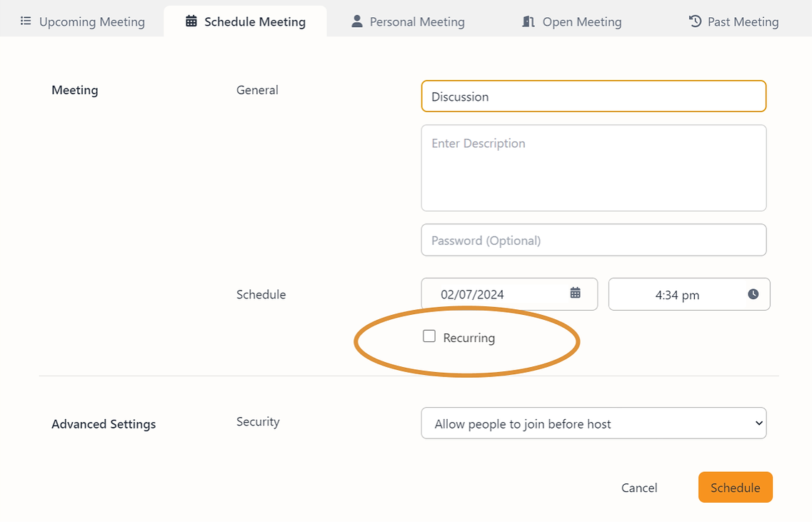Click into the Enter Description text area
The height and width of the screenshot is (522, 812).
tap(593, 168)
